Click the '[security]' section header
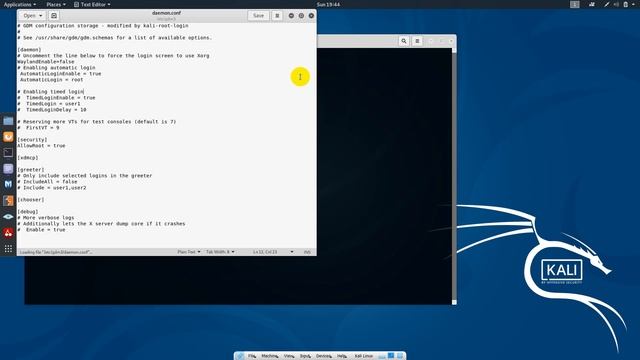Image resolution: width=640 pixels, height=360 pixels. click(x=32, y=140)
